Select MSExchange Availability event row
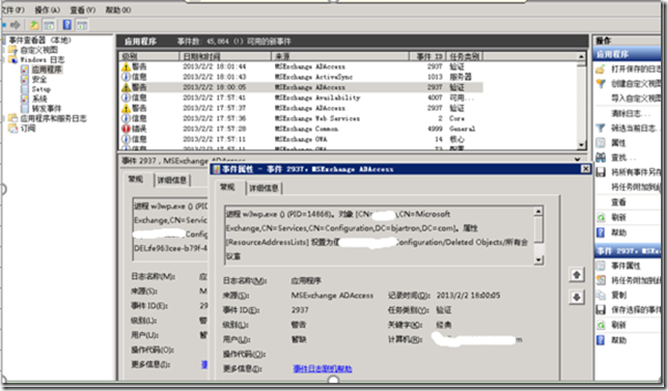This screenshot has height=391, width=668. [301, 98]
